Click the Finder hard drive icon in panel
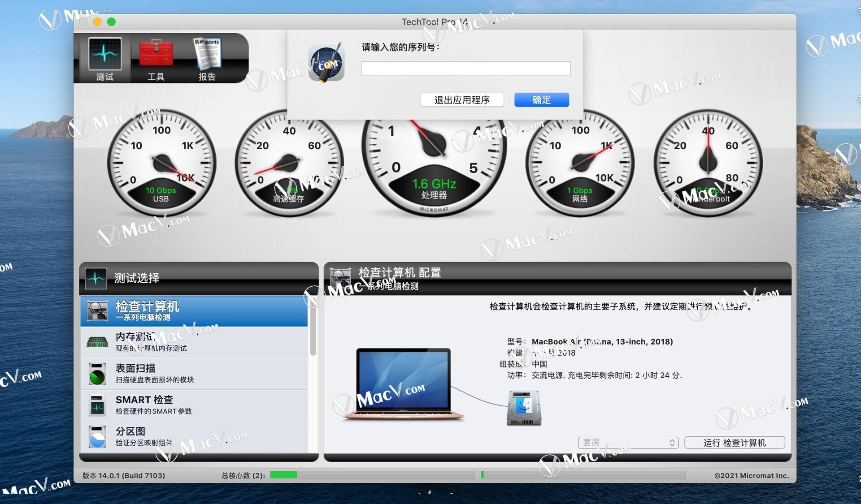The height and width of the screenshot is (504, 861). (x=523, y=407)
